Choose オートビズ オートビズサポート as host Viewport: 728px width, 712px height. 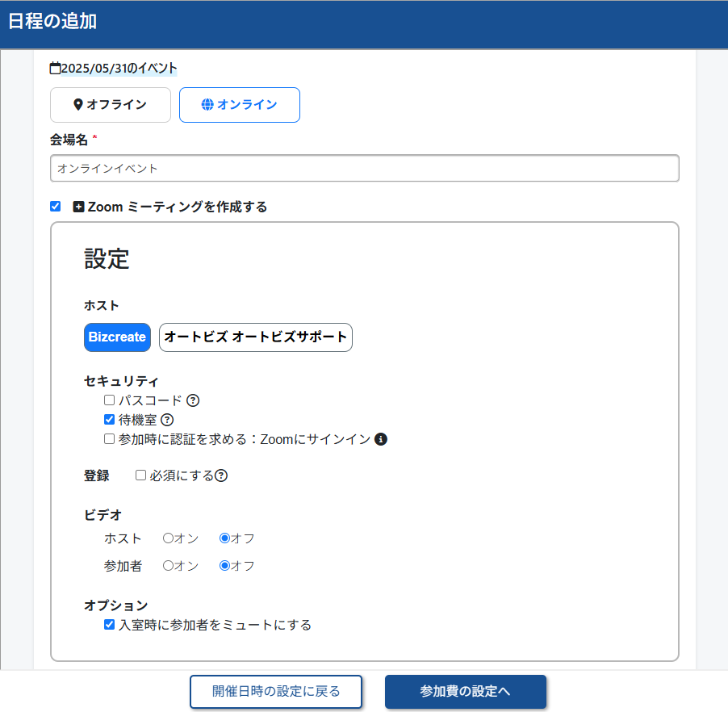(256, 337)
